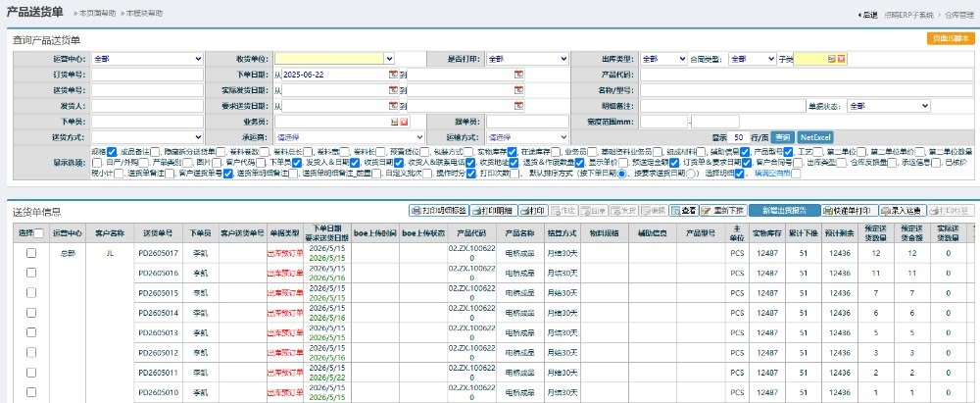Screen dimensions: 980x403
Task: Sort by 实物库存 column header
Action: point(765,233)
